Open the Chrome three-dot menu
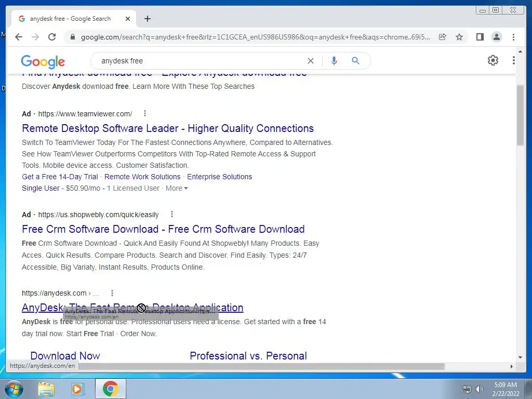This screenshot has width=532, height=399. [513, 37]
